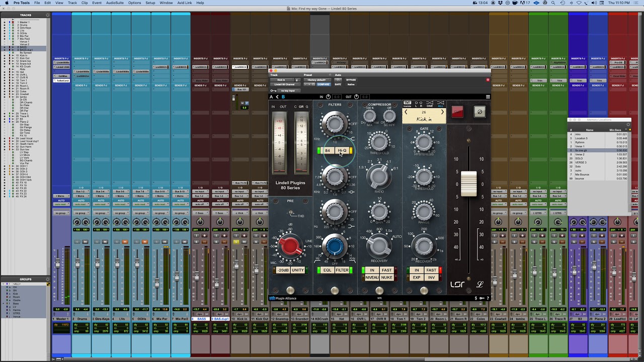The image size is (644, 362).
Task: Toggle the -20dB pad switch
Action: pyautogui.click(x=283, y=270)
